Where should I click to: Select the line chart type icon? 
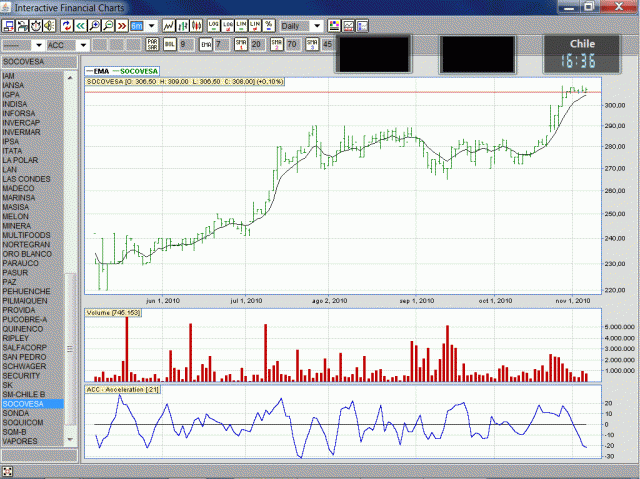click(x=170, y=25)
